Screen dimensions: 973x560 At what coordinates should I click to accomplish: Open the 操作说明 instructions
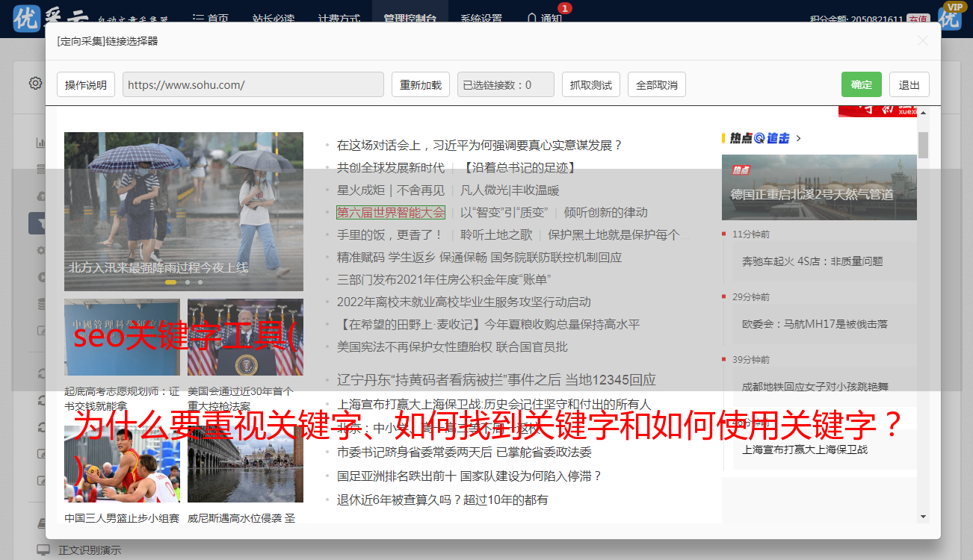(86, 84)
